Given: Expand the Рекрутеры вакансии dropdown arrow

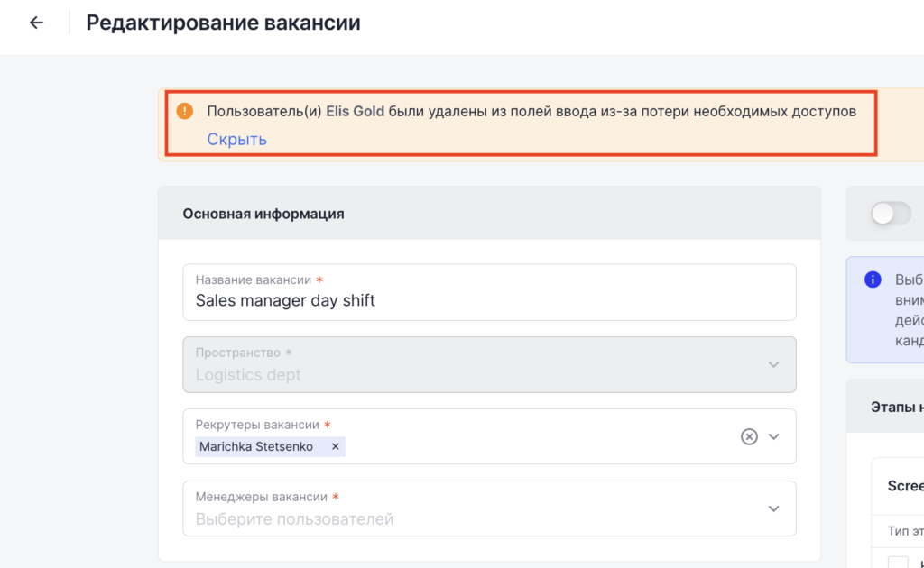Looking at the screenshot, I should (773, 436).
